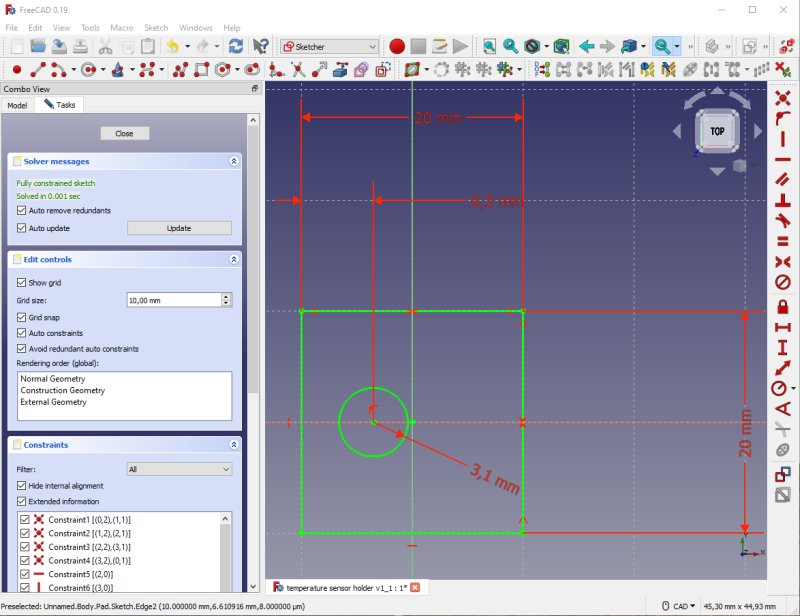Apply horizontal constraint from right toolbar
This screenshot has width=800, height=616.
pos(783,159)
